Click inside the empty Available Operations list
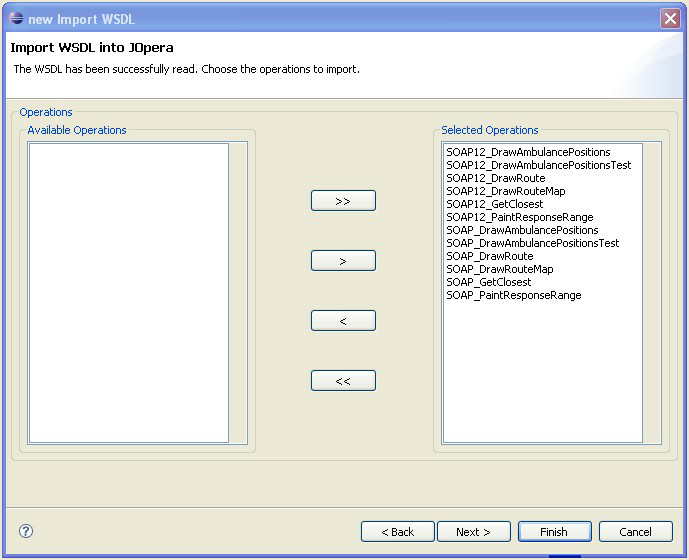 (x=129, y=293)
